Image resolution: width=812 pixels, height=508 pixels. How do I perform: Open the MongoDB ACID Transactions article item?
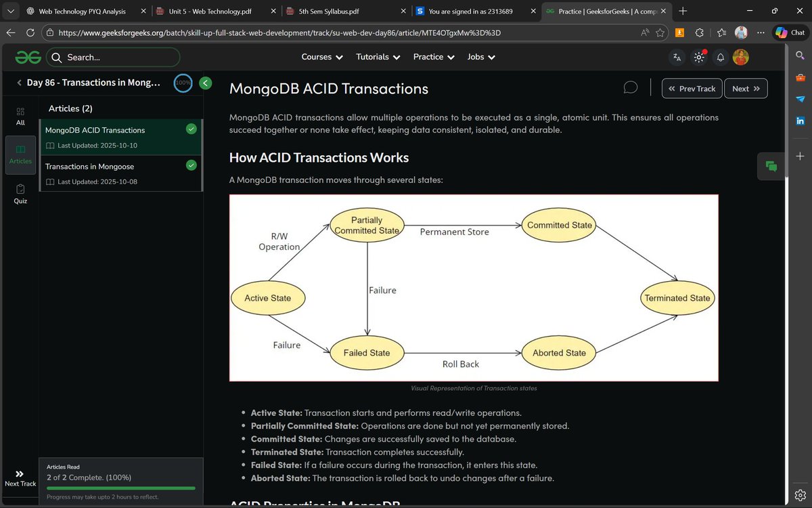pos(120,137)
